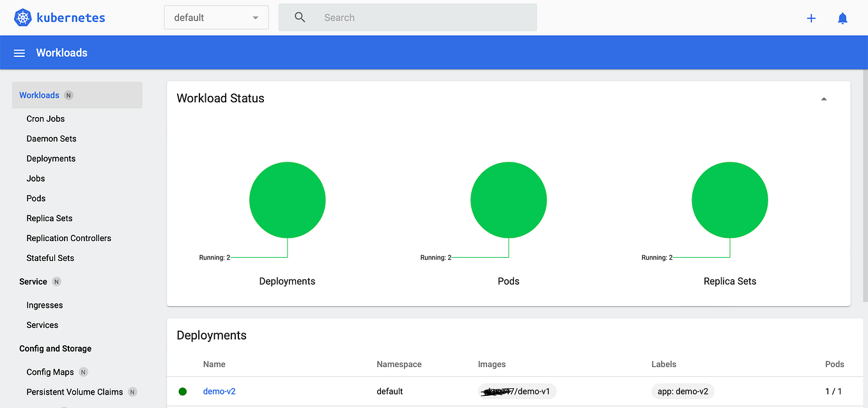The image size is (868, 408).
Task: Select Replication Controllers from navigation
Action: click(68, 238)
